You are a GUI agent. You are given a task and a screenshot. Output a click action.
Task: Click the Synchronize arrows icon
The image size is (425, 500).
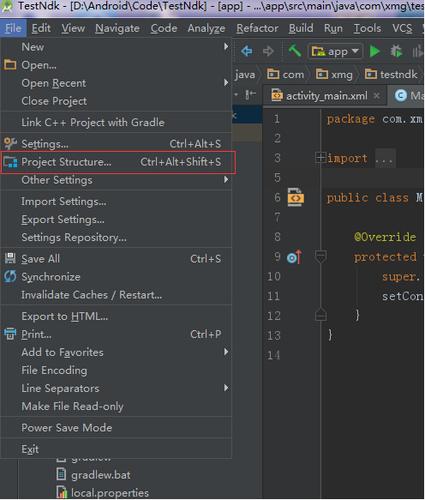tap(10, 276)
